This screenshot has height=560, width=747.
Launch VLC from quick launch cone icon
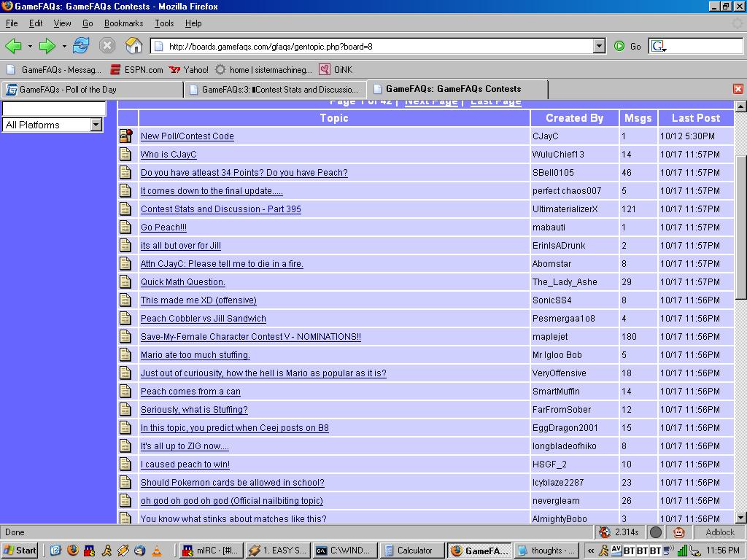pos(157,551)
